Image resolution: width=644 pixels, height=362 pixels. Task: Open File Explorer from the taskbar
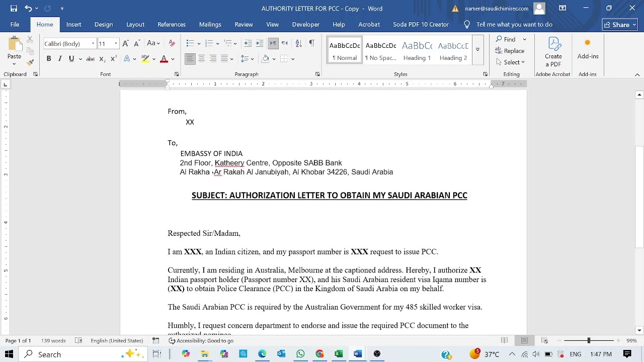point(205,354)
